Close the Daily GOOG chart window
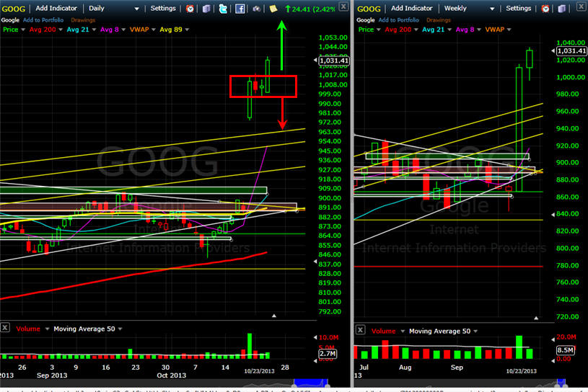The image size is (588, 392). pos(343,6)
